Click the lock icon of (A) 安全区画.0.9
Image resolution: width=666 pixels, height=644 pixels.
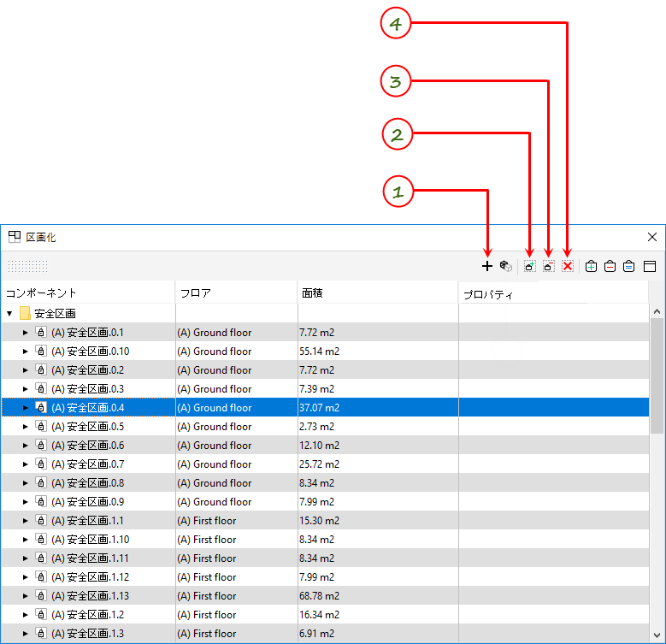pos(41,502)
